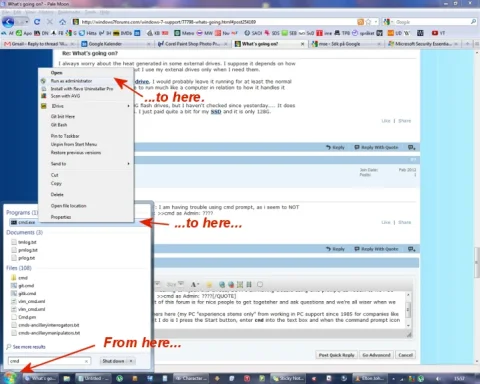Image resolution: width=480 pixels, height=384 pixels.
Task: Open the green round icon on the taskbar
Action: [119, 378]
